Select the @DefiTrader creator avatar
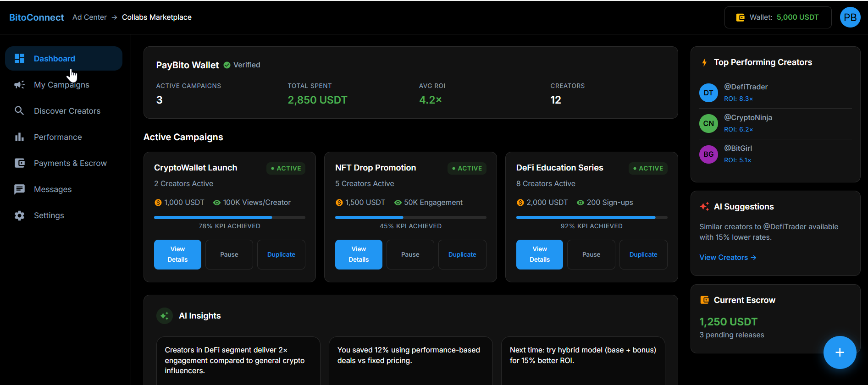Image resolution: width=868 pixels, height=385 pixels. tap(708, 93)
